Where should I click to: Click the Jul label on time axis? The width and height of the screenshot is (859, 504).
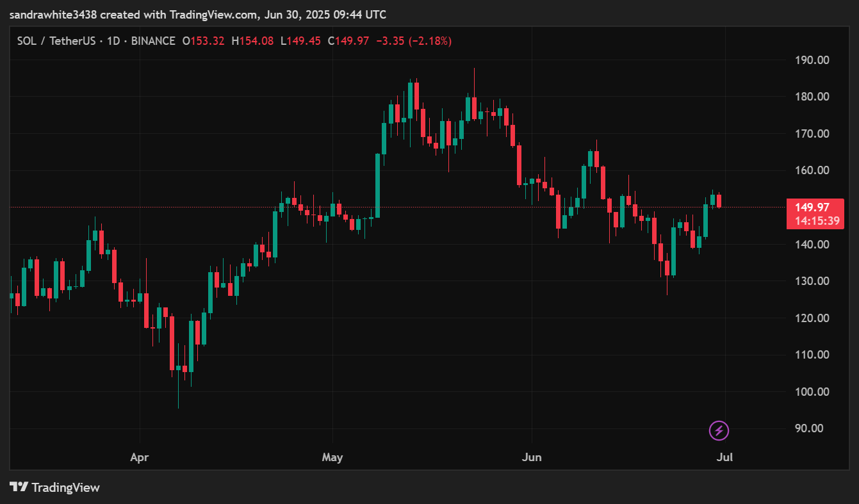click(725, 457)
